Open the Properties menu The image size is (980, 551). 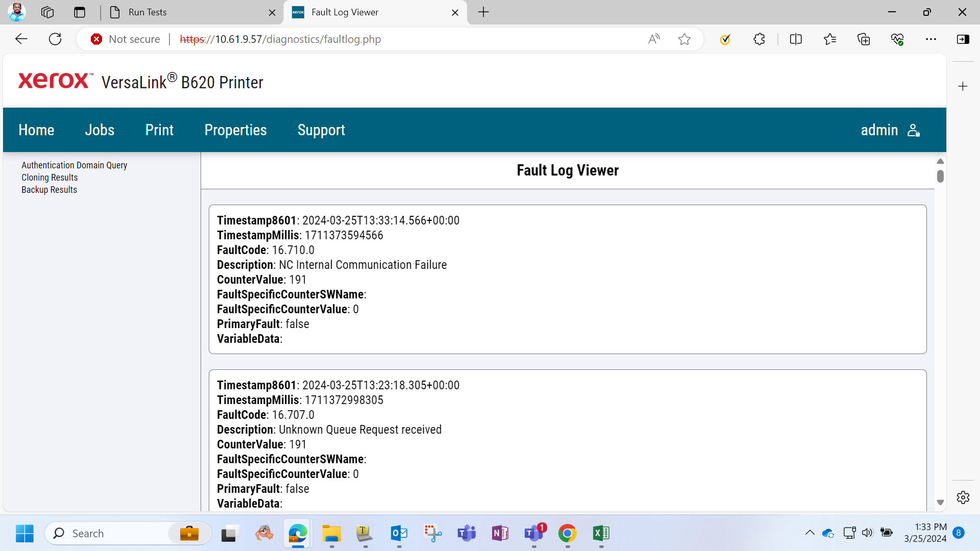point(235,130)
